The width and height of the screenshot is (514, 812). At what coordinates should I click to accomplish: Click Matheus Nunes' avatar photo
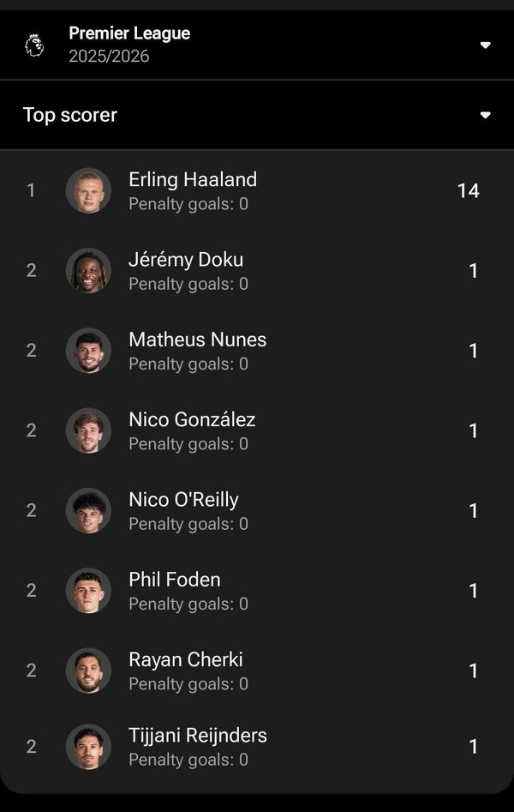(88, 350)
